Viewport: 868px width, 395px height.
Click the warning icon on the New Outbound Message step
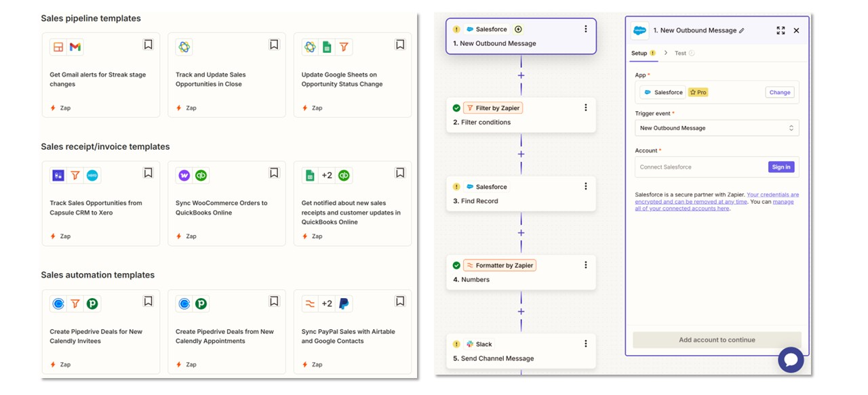coord(456,30)
